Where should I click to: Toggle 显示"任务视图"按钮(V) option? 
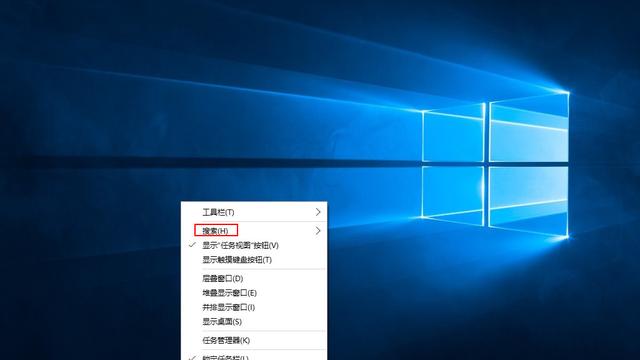coord(254,245)
